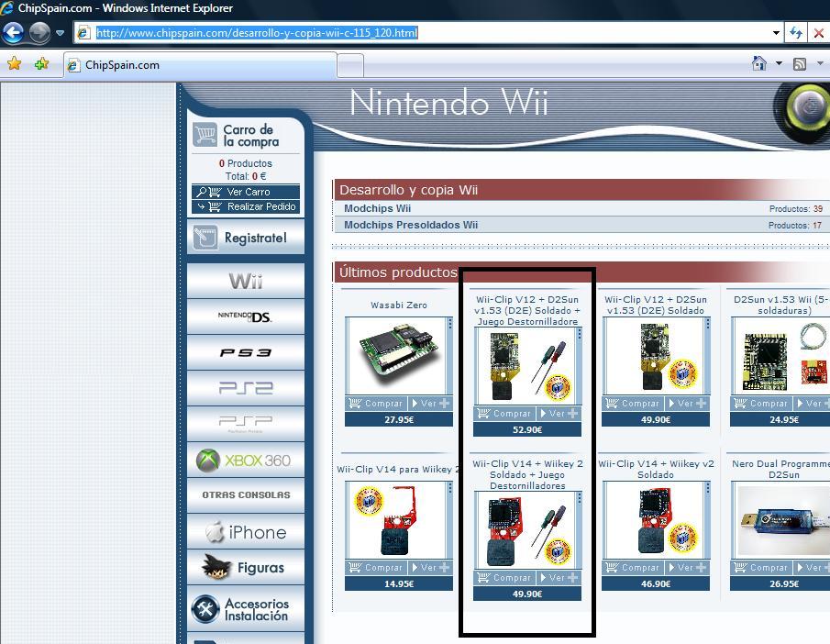Click Comprar for the 49.90€ Wii-Clip V12 Soldado
830x644 pixels.
(x=634, y=403)
